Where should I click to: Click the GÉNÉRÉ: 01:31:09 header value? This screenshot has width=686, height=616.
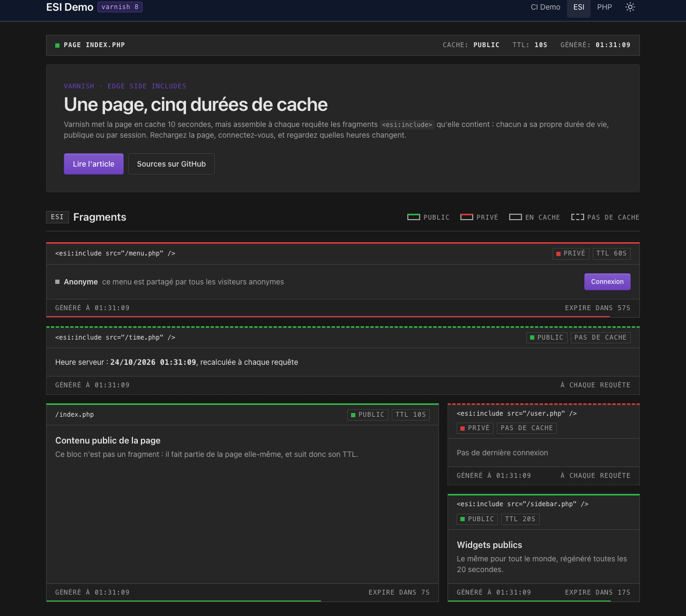(x=595, y=45)
